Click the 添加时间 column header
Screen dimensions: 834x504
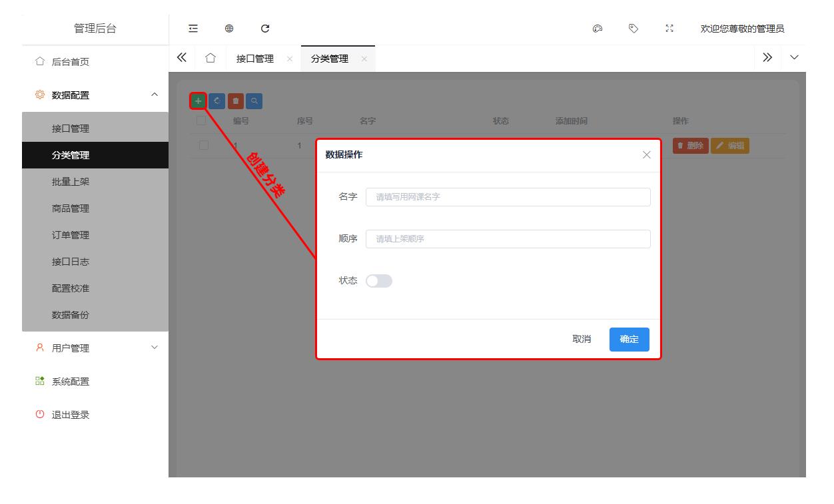tap(572, 121)
